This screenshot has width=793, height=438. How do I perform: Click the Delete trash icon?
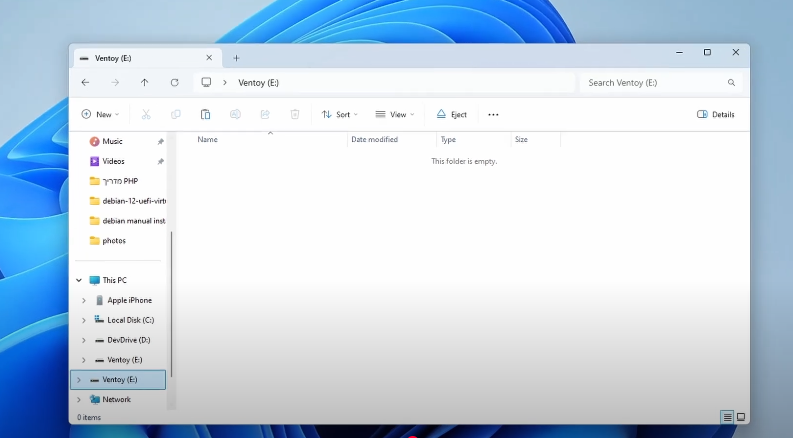click(x=295, y=114)
